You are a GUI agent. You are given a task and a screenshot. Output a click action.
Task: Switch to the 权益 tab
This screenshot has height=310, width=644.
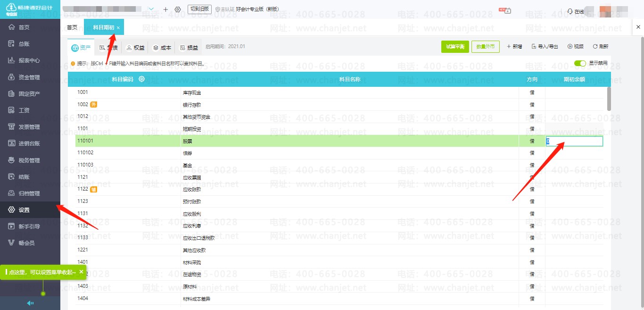[135, 47]
